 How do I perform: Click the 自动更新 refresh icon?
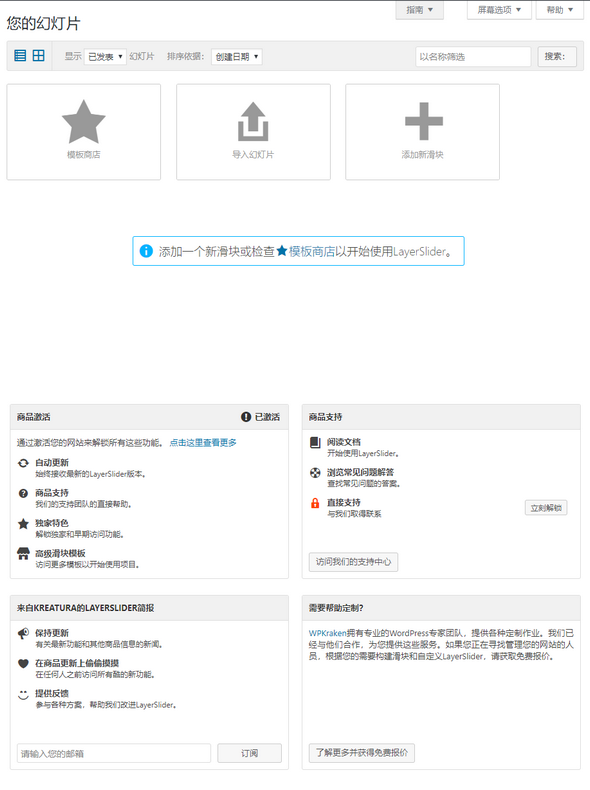coord(23,463)
